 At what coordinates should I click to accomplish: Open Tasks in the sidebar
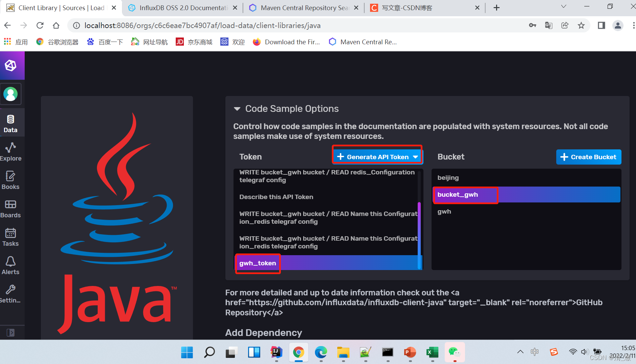pos(10,237)
